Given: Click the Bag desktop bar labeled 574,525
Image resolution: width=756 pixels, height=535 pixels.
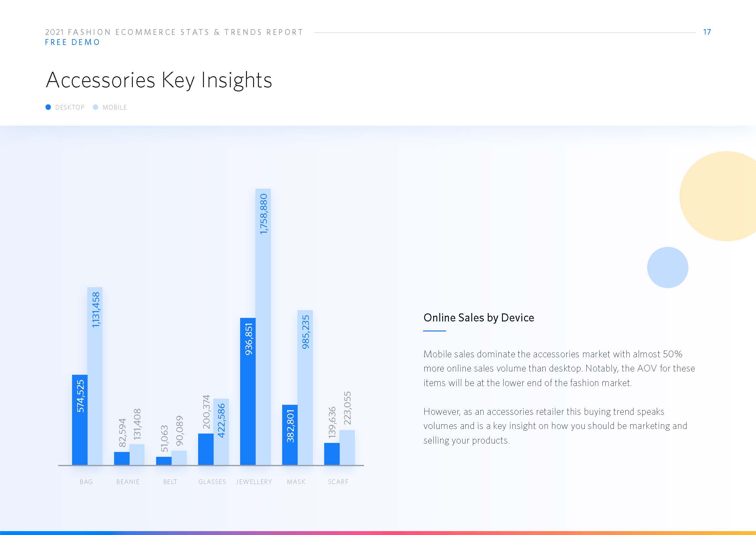Looking at the screenshot, I should pos(80,419).
